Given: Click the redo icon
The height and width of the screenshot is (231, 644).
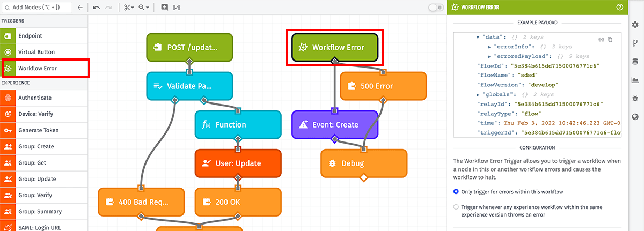Looking at the screenshot, I should [x=109, y=8].
